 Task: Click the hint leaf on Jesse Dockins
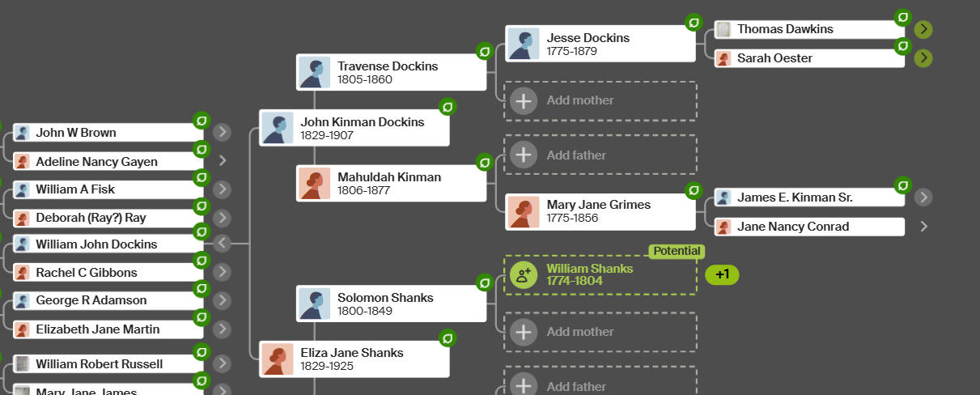(694, 22)
